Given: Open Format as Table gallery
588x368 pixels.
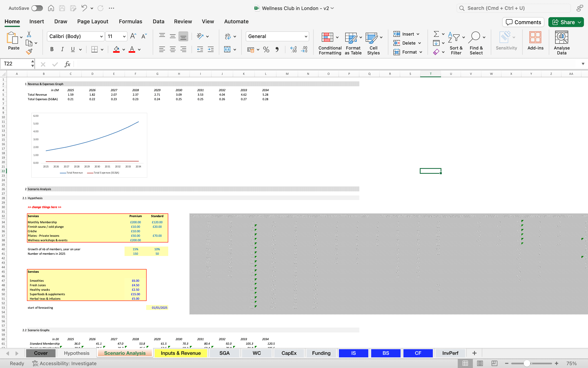Looking at the screenshot, I should click(x=353, y=43).
